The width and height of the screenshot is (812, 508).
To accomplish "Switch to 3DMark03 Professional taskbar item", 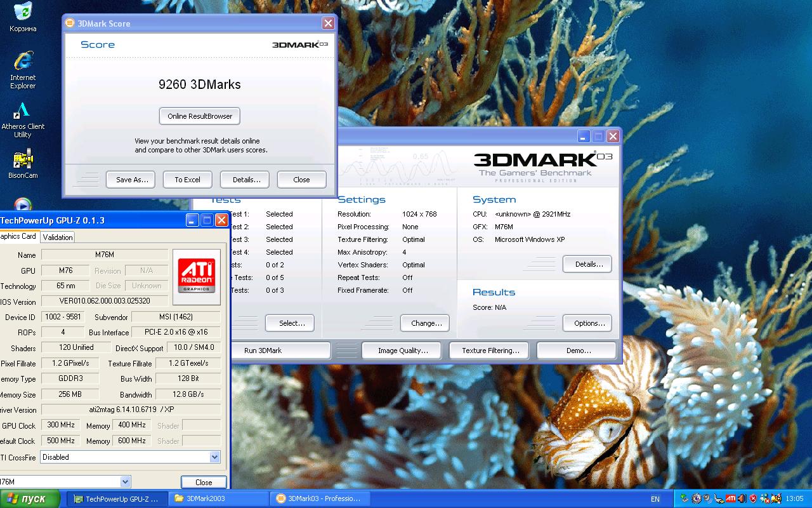I will tap(320, 498).
